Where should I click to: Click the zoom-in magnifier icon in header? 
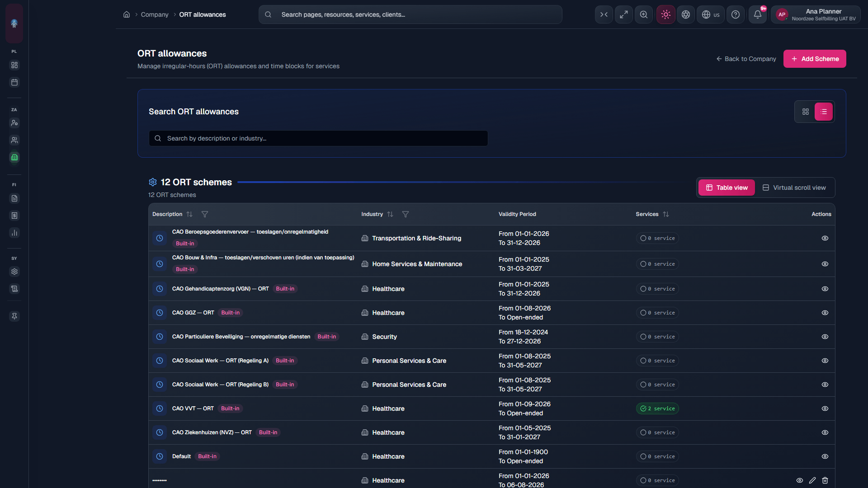(644, 14)
